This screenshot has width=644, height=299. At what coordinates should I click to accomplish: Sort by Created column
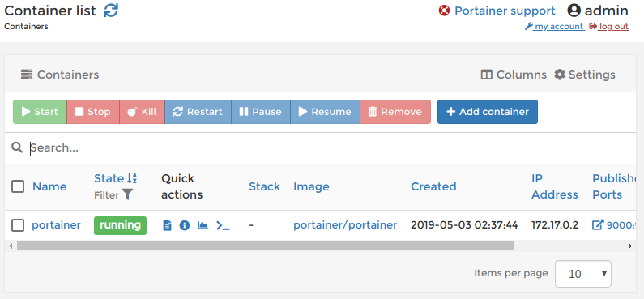[433, 186]
